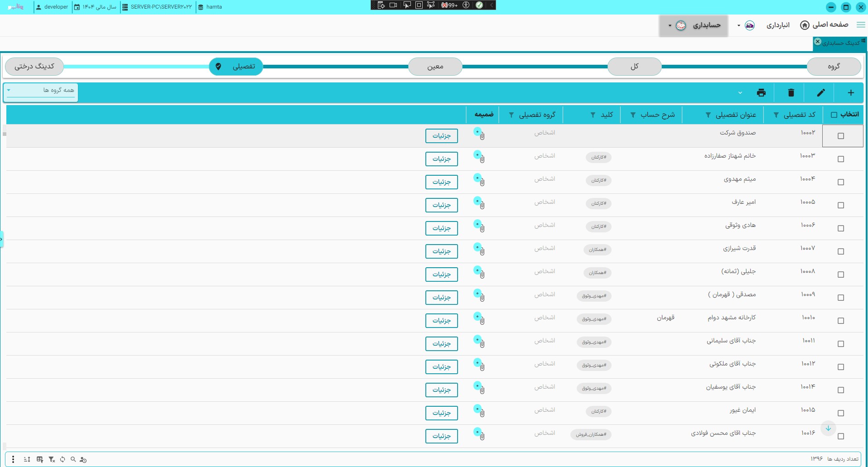This screenshot has width=868, height=467.
Task: Open صفحه اصلی home link
Action: (825, 25)
